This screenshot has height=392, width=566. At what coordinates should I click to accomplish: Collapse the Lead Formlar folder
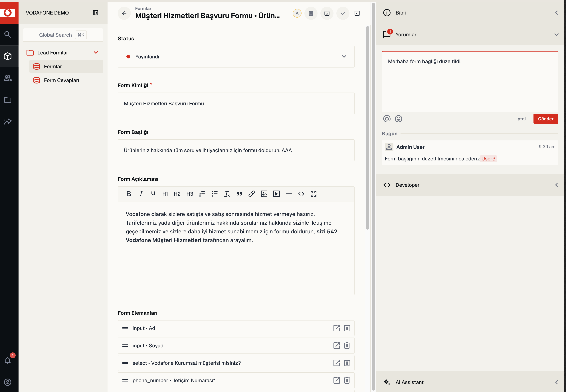[x=96, y=53]
